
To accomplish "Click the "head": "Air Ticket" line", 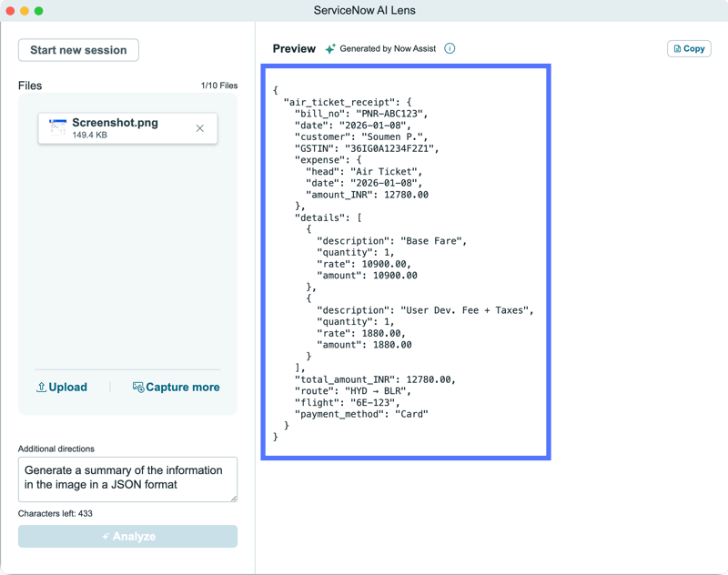I will pyautogui.click(x=364, y=172).
